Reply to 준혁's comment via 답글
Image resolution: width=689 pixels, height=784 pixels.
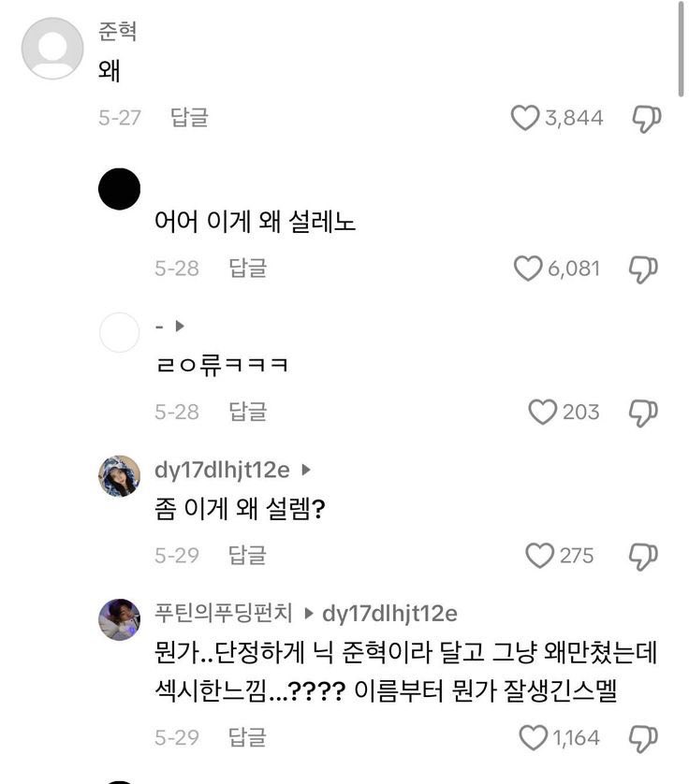189,118
